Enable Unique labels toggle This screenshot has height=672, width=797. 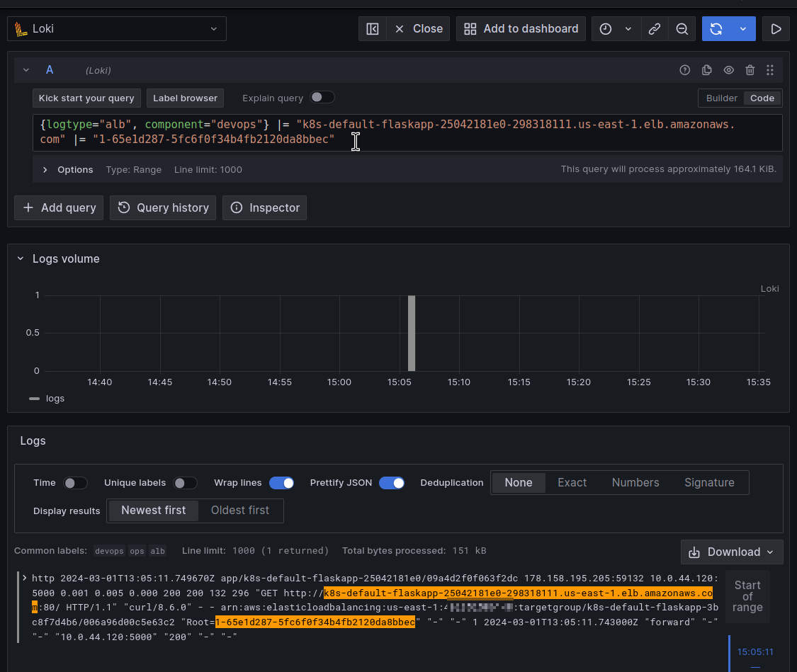tap(185, 482)
